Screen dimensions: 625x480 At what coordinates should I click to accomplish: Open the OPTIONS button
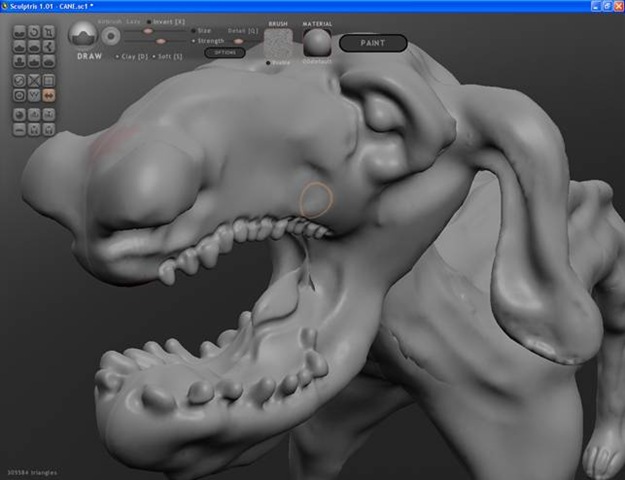[x=225, y=53]
